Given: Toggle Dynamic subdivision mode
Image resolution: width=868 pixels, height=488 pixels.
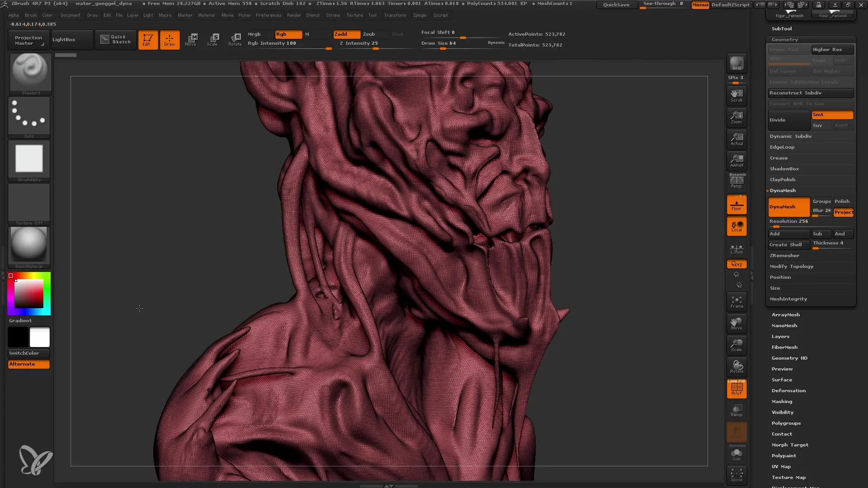Looking at the screenshot, I should coord(790,136).
